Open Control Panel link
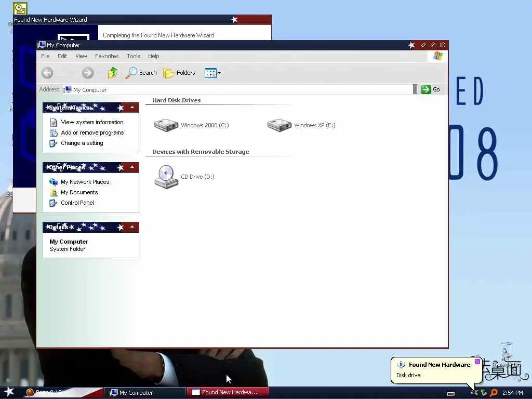532x399 pixels. pos(77,203)
